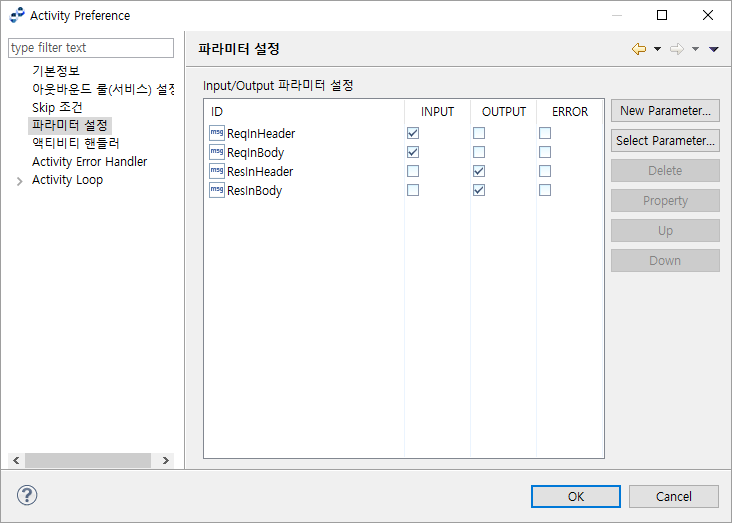This screenshot has height=528, width=735.
Task: Select 아웃바운드 룰(서비스) 설정 tree item
Action: coord(103,89)
